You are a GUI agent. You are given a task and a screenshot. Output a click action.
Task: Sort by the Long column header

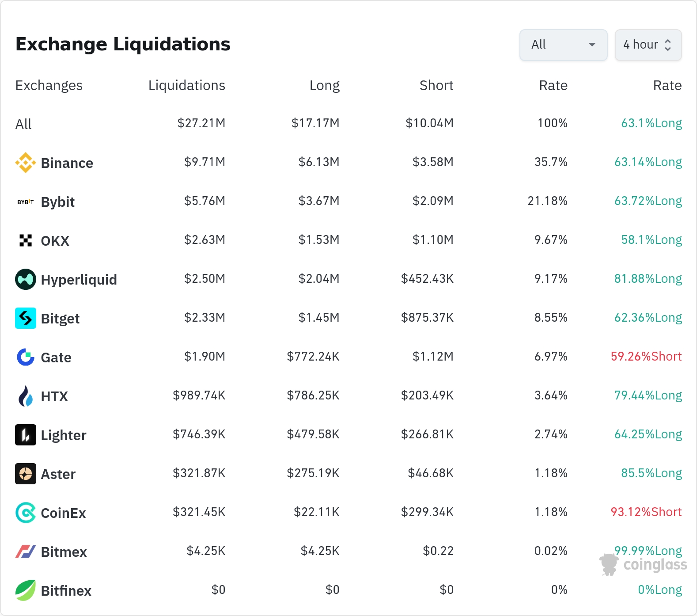click(x=324, y=85)
